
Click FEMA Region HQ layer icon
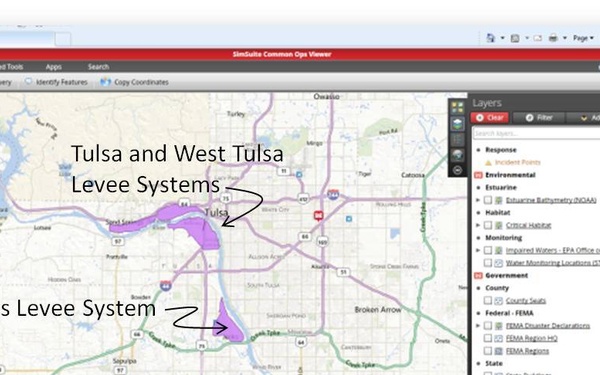(x=499, y=338)
